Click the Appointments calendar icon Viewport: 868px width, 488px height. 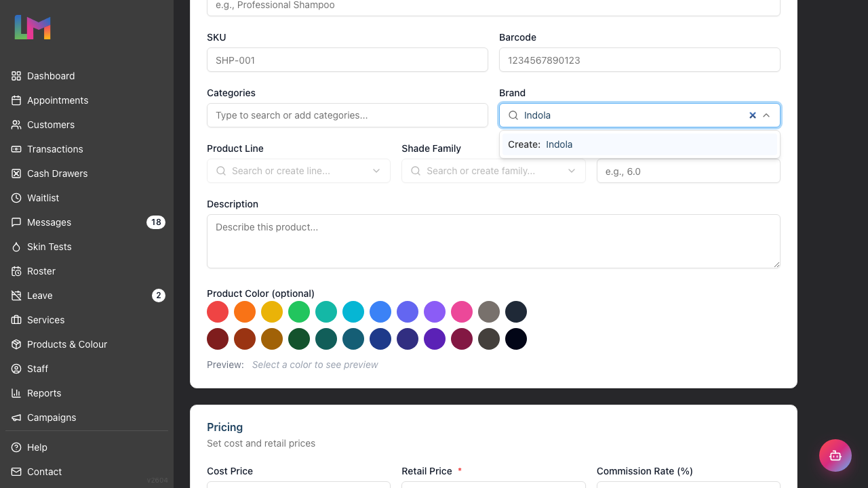point(16,100)
